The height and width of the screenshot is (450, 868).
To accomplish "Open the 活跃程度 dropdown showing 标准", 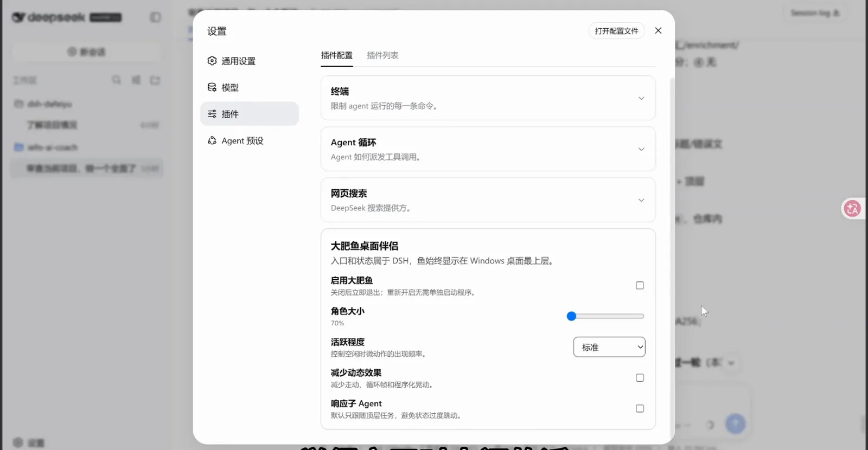I will coord(609,347).
